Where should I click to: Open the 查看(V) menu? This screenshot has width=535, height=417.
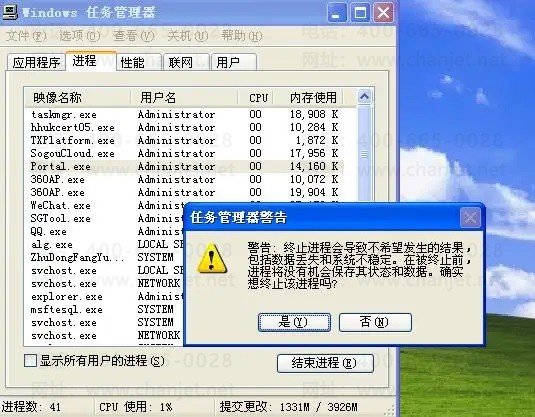coord(134,35)
